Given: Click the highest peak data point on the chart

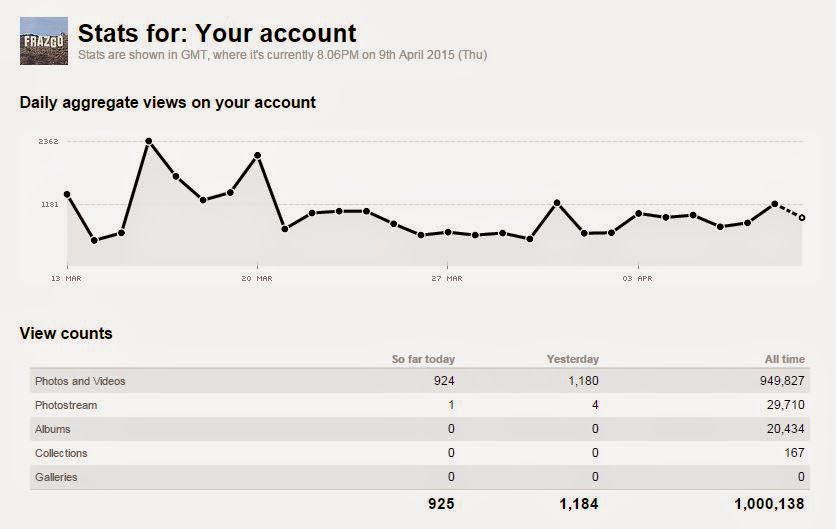Looking at the screenshot, I should tap(148, 142).
